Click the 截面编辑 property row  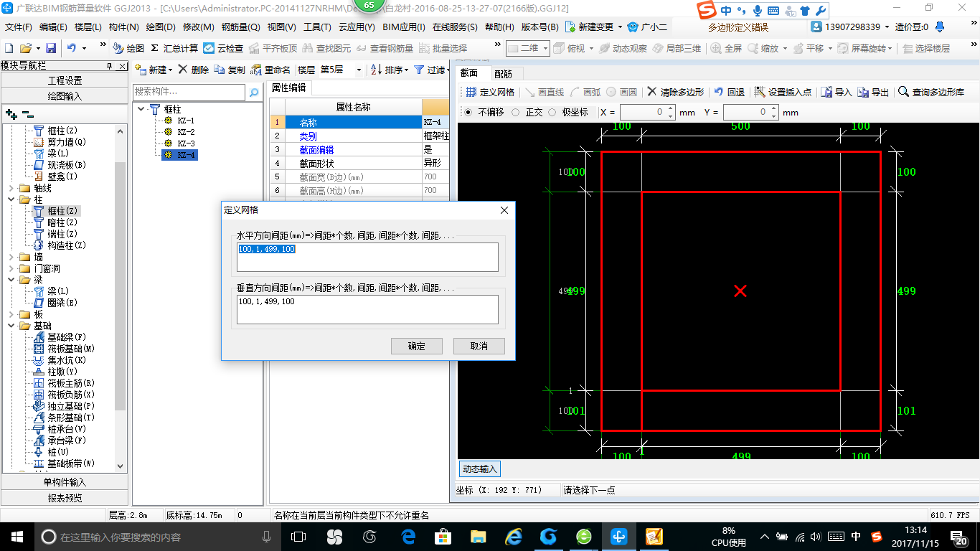point(360,149)
